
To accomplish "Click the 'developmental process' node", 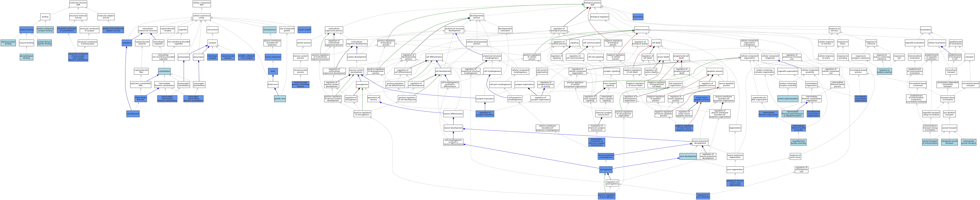I will pyautogui.click(x=477, y=17).
